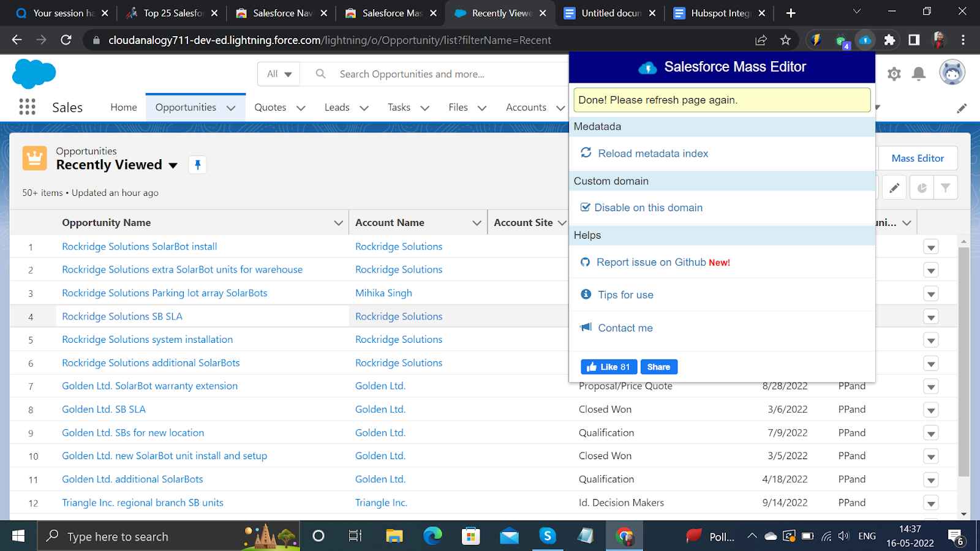
Task: Select the inline edit pencil icon
Action: (894, 187)
